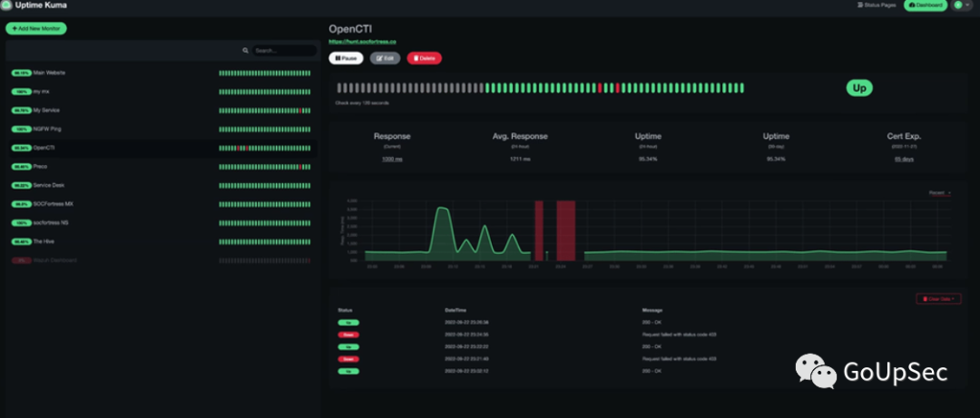Open the Status Pages link

click(x=878, y=5)
